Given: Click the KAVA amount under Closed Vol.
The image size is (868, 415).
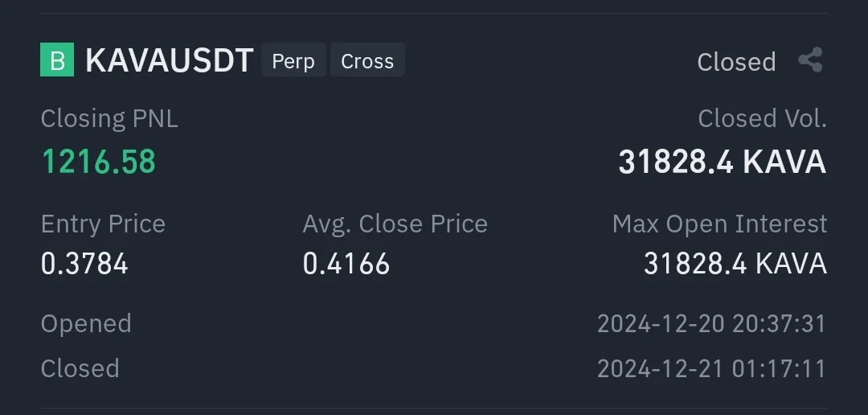Looking at the screenshot, I should 722,162.
